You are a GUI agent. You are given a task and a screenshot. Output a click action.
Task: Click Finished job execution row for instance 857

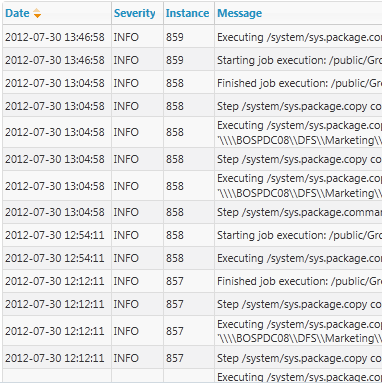[192, 281]
